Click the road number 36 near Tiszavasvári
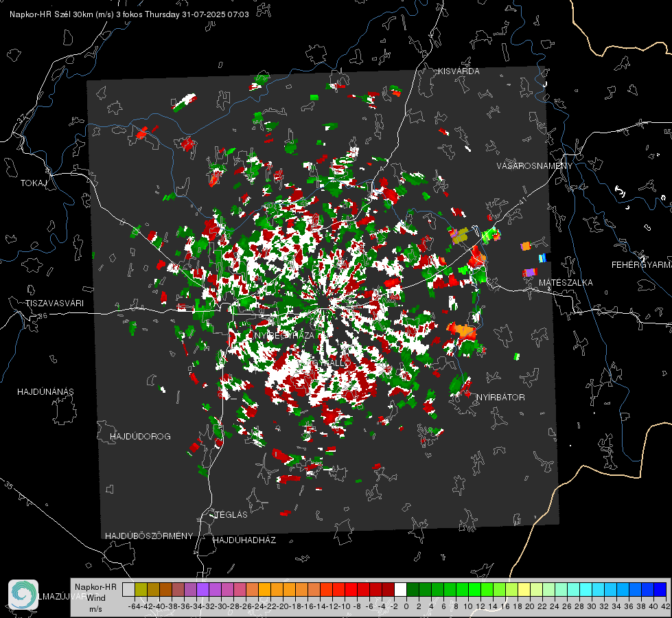The image size is (672, 618). 43,316
